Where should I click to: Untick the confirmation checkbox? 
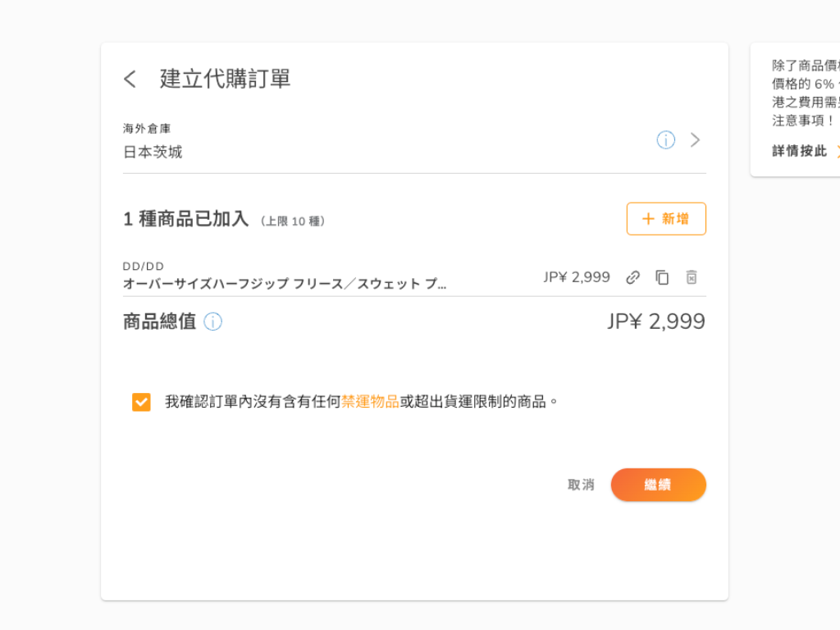pos(141,402)
